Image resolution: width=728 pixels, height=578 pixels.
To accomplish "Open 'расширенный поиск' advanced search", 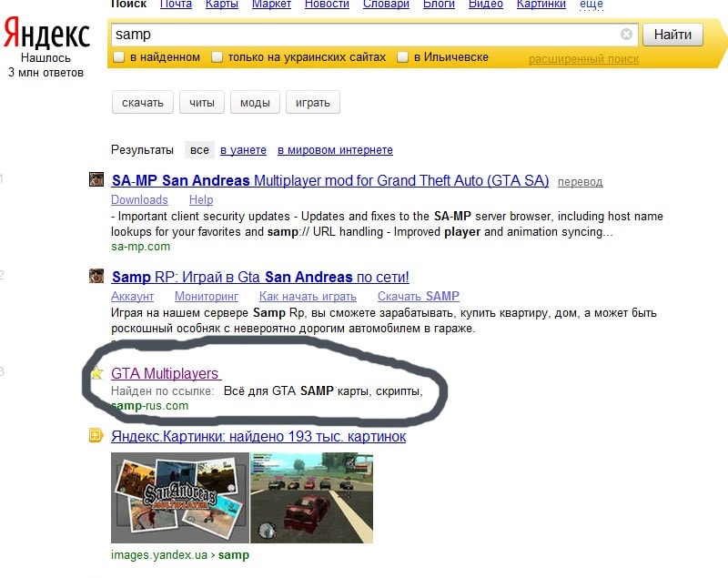I will pos(583,59).
